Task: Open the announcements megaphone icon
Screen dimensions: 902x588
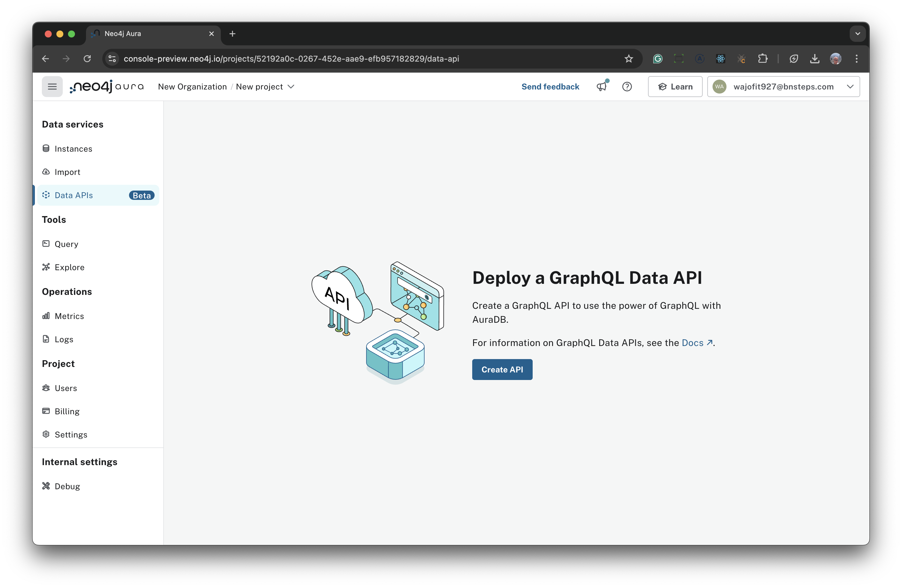Action: click(x=602, y=87)
